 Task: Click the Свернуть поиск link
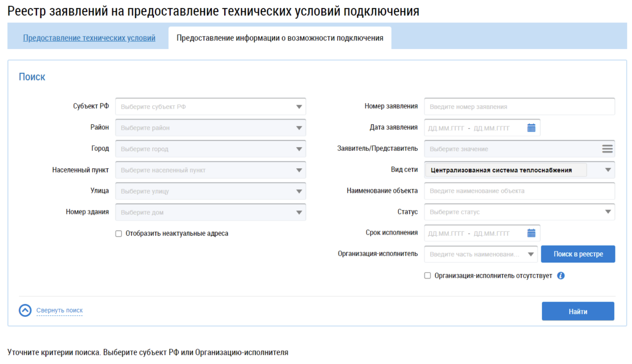pyautogui.click(x=59, y=310)
